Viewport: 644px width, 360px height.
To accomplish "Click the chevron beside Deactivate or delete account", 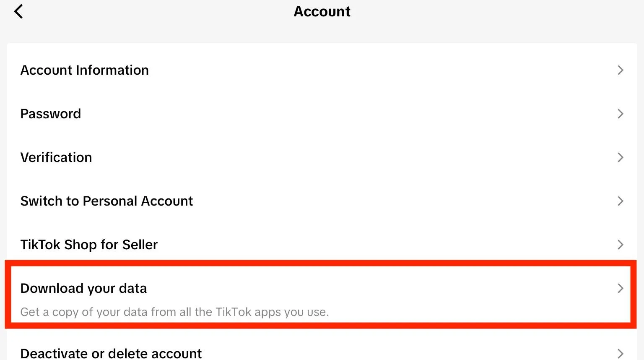I will 621,353.
